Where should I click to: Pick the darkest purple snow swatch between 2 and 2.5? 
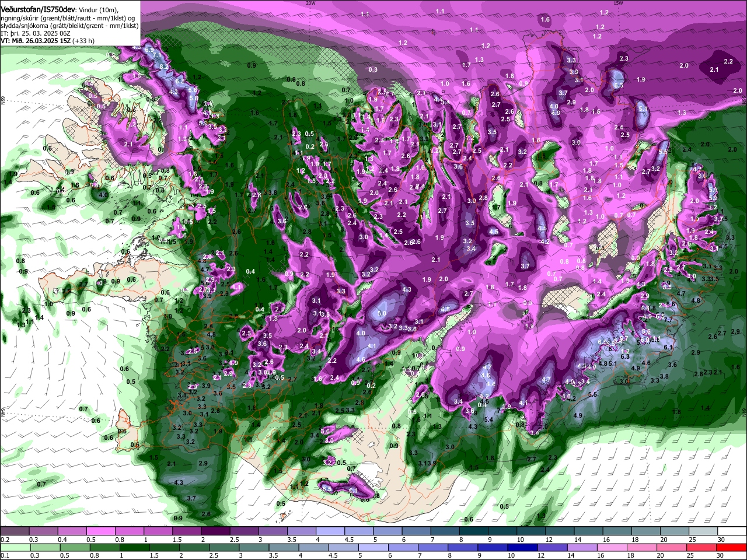(x=215, y=531)
